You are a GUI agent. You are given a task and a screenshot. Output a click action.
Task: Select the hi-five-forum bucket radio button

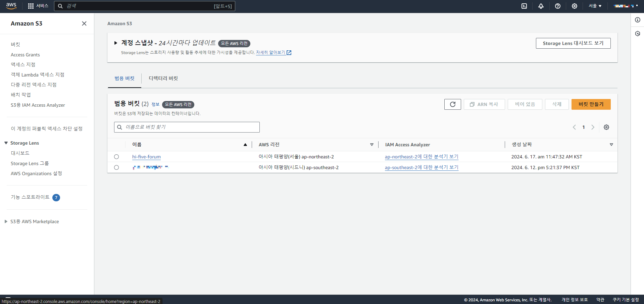[116, 157]
